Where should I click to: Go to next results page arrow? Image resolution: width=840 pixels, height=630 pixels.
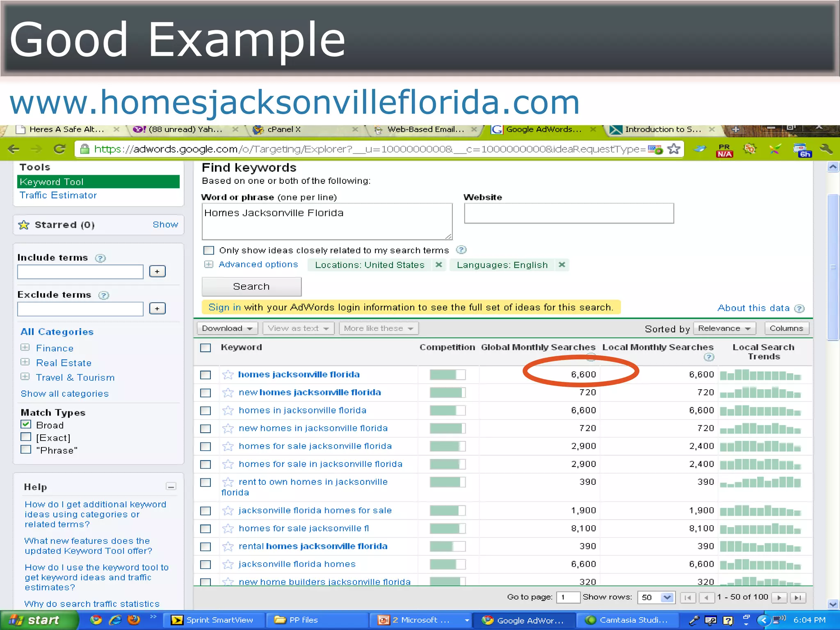(779, 598)
